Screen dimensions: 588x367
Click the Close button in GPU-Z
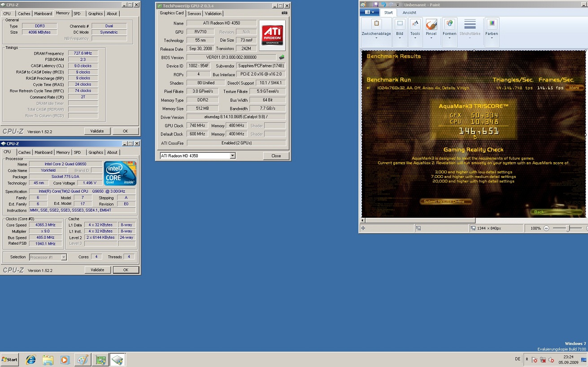point(276,156)
